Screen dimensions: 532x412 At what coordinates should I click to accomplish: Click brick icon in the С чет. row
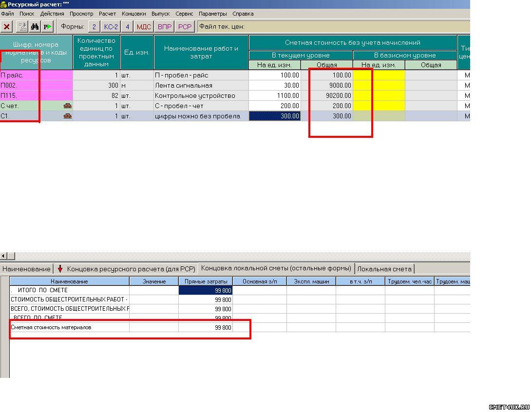pos(68,106)
